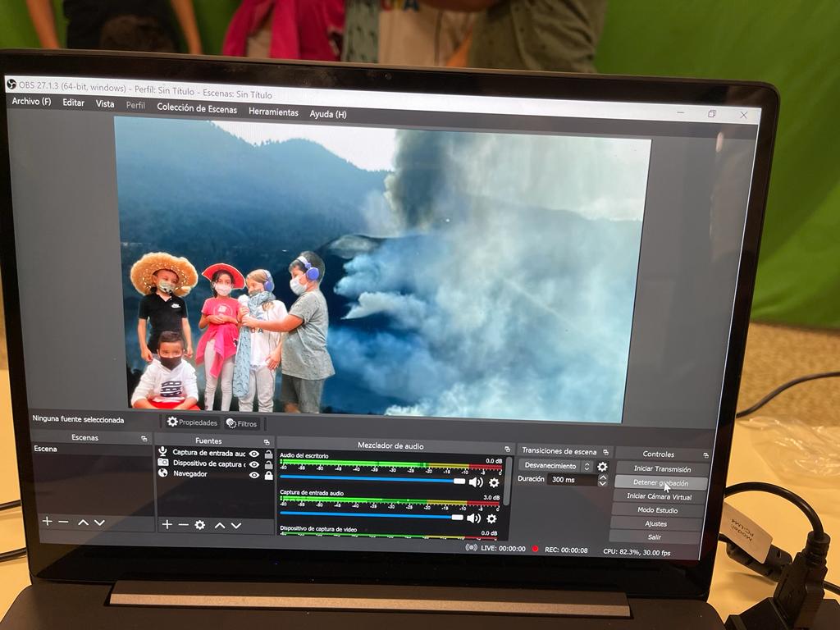Click the Iniciar Transmisión button

[662, 469]
